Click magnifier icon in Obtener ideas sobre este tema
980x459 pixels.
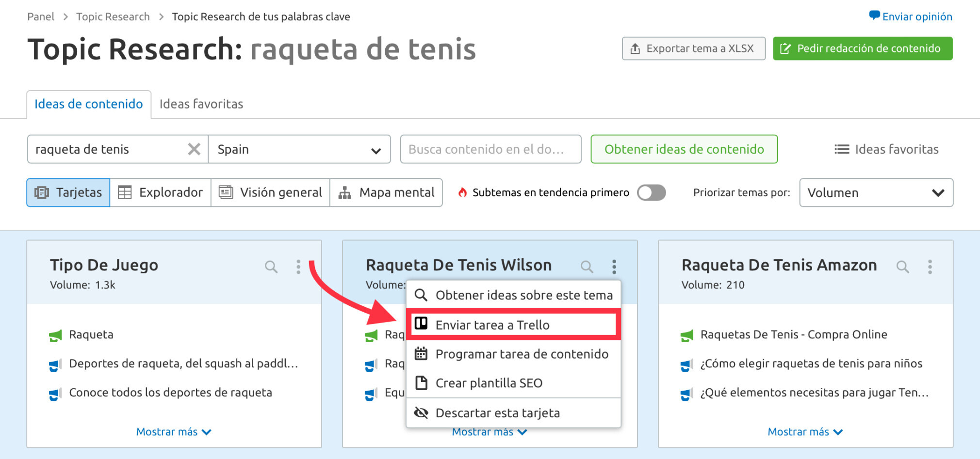click(x=421, y=295)
